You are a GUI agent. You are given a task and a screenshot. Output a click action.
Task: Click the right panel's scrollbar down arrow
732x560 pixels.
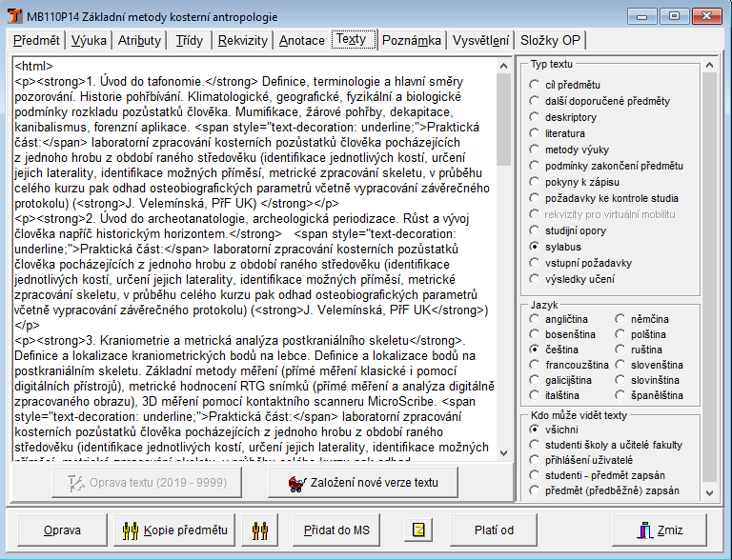point(708,494)
